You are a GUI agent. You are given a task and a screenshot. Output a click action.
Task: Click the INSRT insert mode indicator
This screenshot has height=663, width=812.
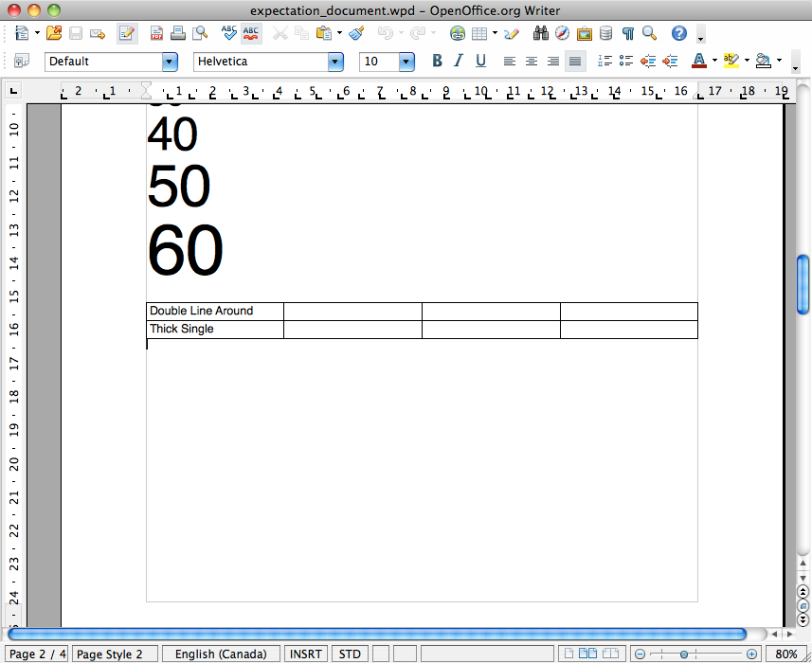point(305,654)
